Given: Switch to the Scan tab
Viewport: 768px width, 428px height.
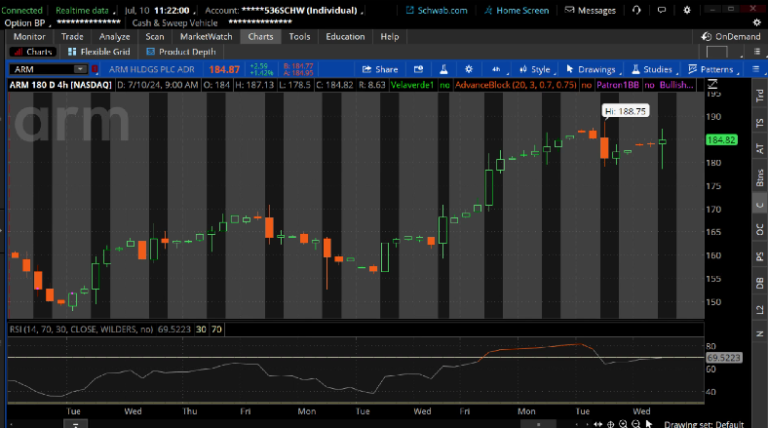Looking at the screenshot, I should [x=155, y=37].
